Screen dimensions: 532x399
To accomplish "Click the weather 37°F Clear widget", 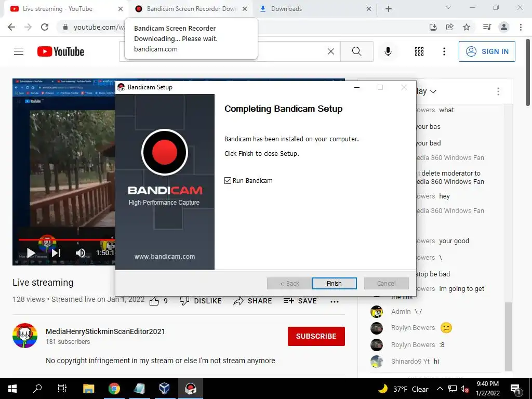I will [x=403, y=389].
